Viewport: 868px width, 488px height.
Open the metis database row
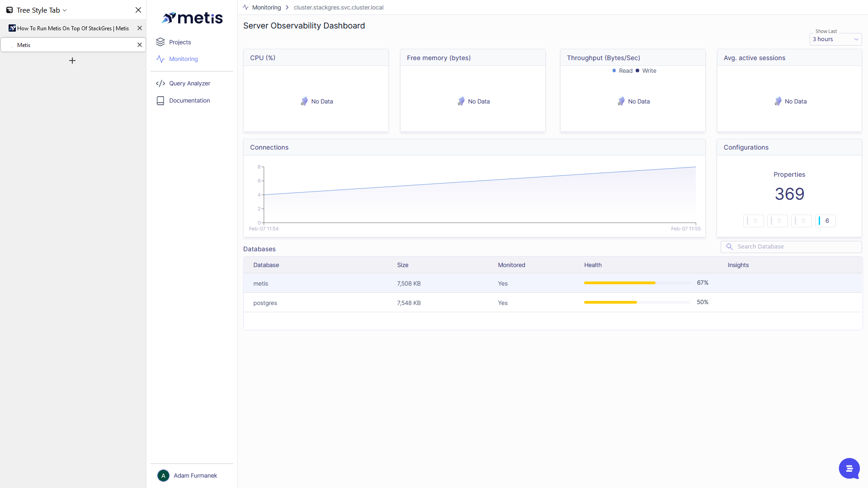pos(261,284)
